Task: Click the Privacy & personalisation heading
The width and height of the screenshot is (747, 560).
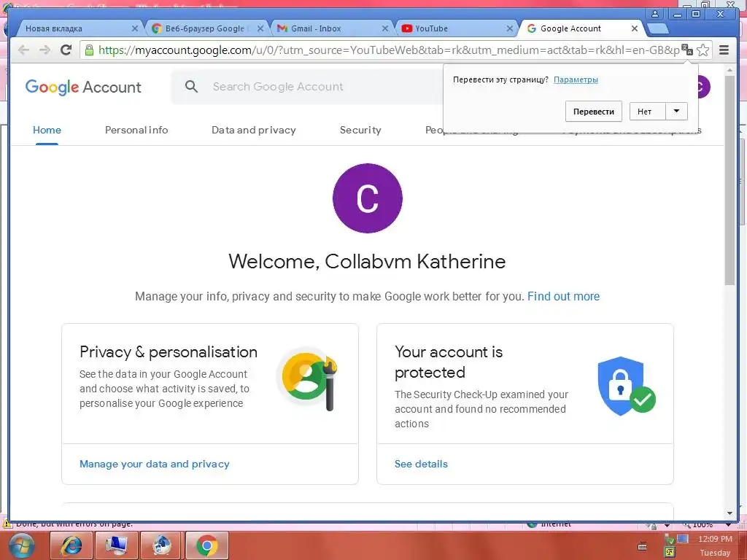Action: (x=169, y=352)
